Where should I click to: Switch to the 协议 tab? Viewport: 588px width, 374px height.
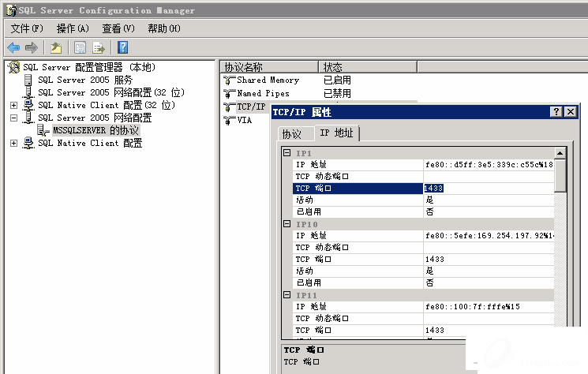pos(292,134)
